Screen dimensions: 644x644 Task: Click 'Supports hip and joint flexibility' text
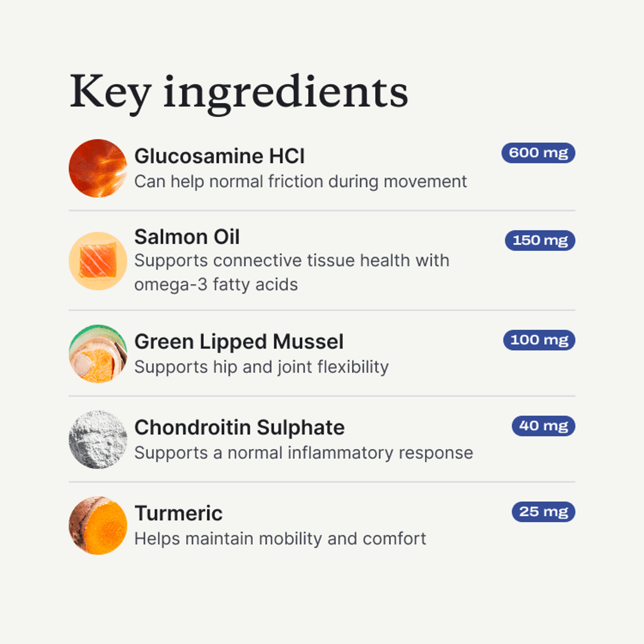[261, 367]
